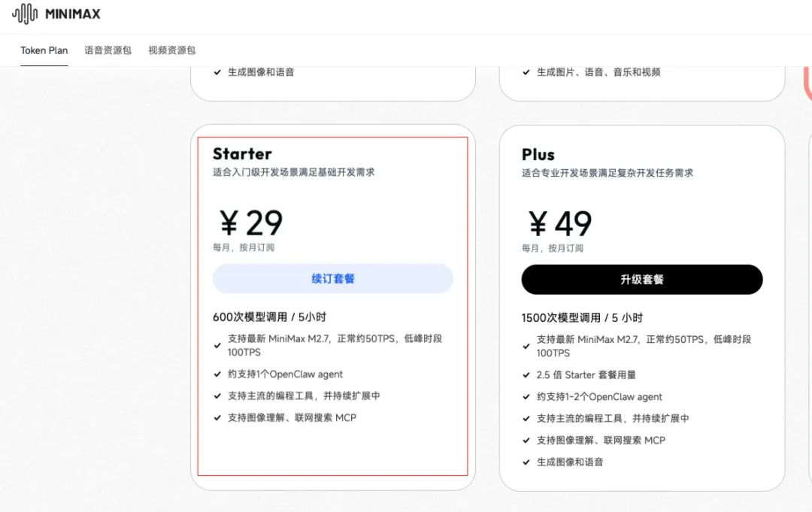Click the ¥49 price in Plus
The image size is (812, 512).
pos(560,224)
